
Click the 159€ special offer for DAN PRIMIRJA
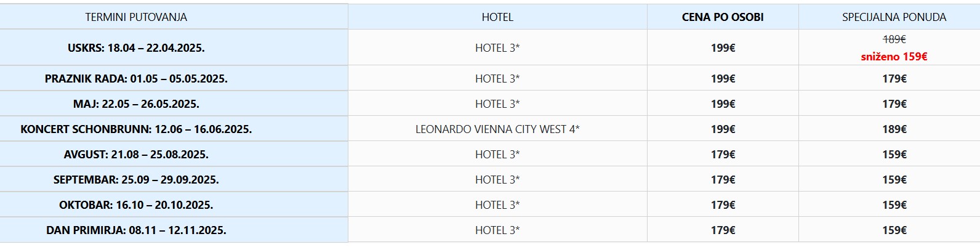(x=894, y=230)
